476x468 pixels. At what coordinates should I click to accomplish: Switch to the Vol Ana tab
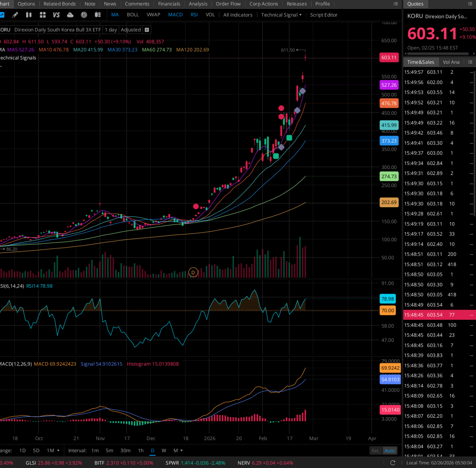point(451,62)
